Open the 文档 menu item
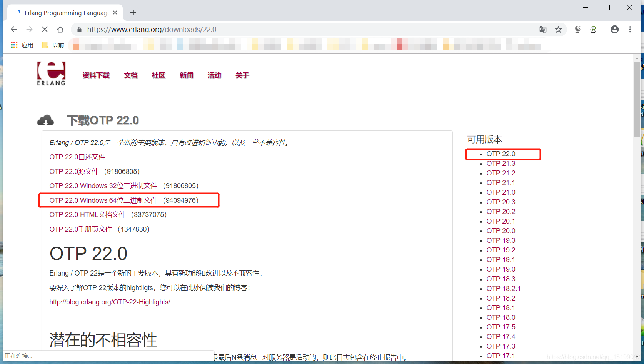Viewport: 644px width, 364px height. click(x=131, y=75)
